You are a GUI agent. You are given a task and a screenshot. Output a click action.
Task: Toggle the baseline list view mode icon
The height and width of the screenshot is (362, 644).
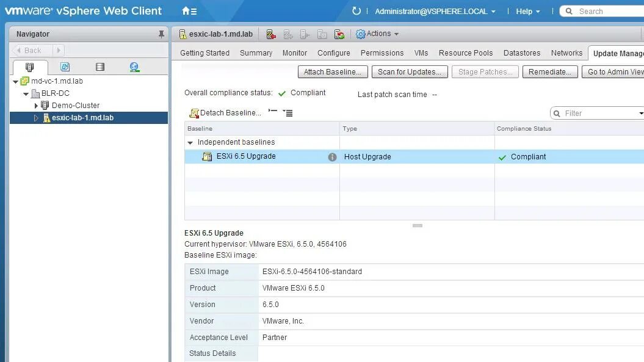(287, 112)
